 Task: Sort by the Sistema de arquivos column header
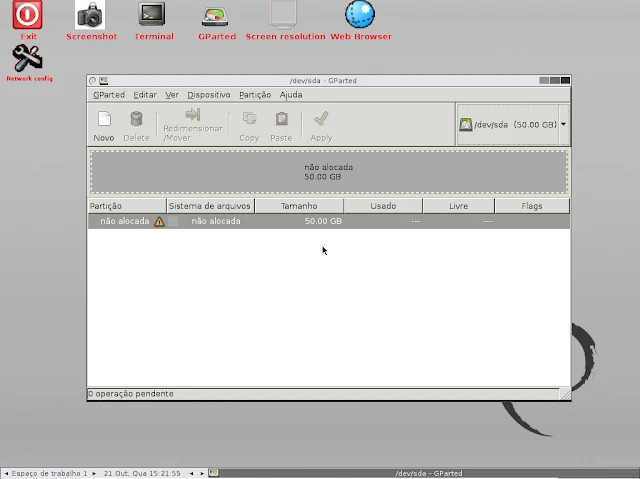[211, 206]
